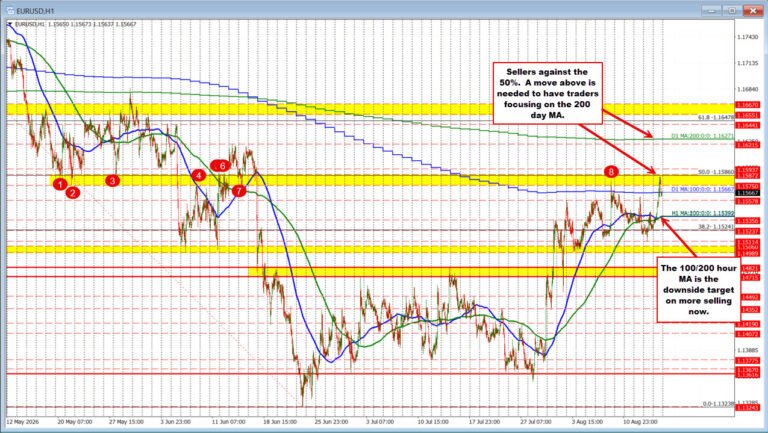Viewport: 768px width, 433px height.
Task: Click the red price tag 1.14352
Action: click(750, 310)
